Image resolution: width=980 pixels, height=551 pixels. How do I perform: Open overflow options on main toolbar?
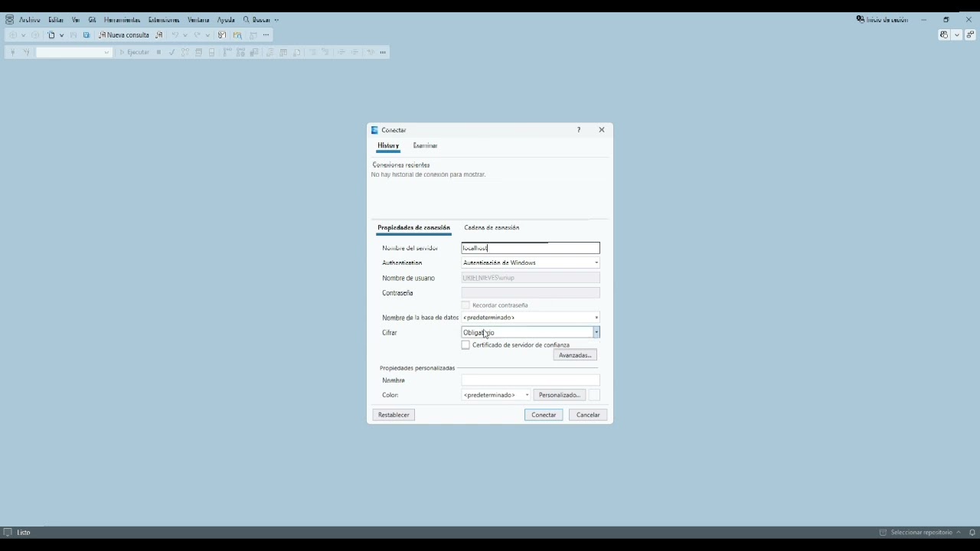[x=266, y=35]
